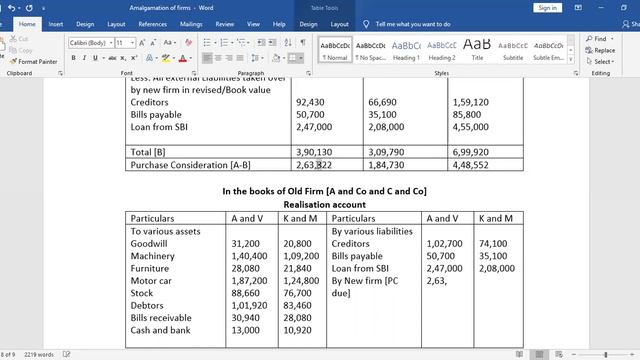Toggle Justify alignment
The width and height of the screenshot is (640, 360).
click(240, 58)
